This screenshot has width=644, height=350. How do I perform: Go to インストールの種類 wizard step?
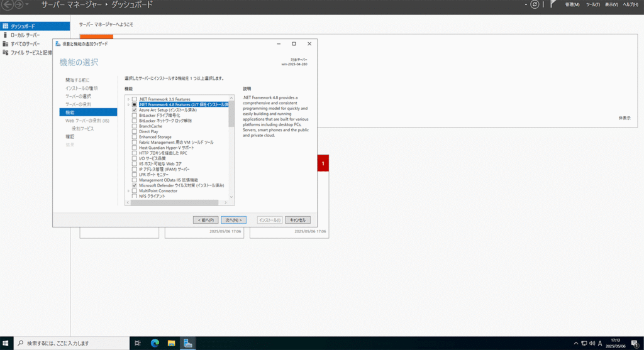point(81,88)
